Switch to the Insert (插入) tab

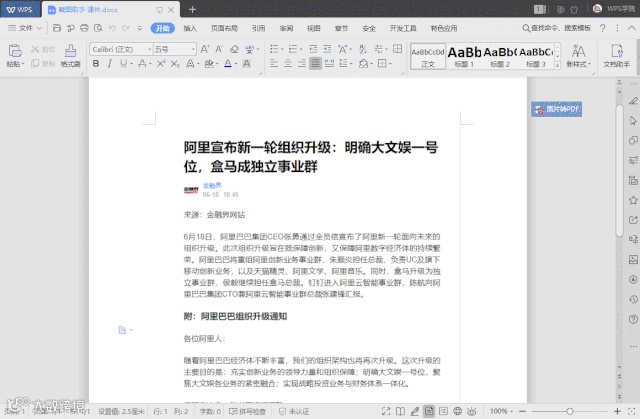pyautogui.click(x=190, y=28)
